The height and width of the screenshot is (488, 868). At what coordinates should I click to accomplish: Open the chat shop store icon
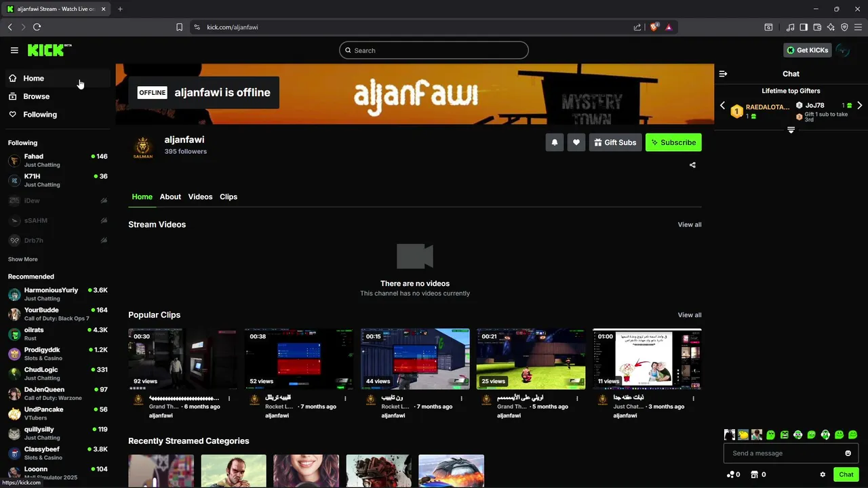tap(754, 474)
